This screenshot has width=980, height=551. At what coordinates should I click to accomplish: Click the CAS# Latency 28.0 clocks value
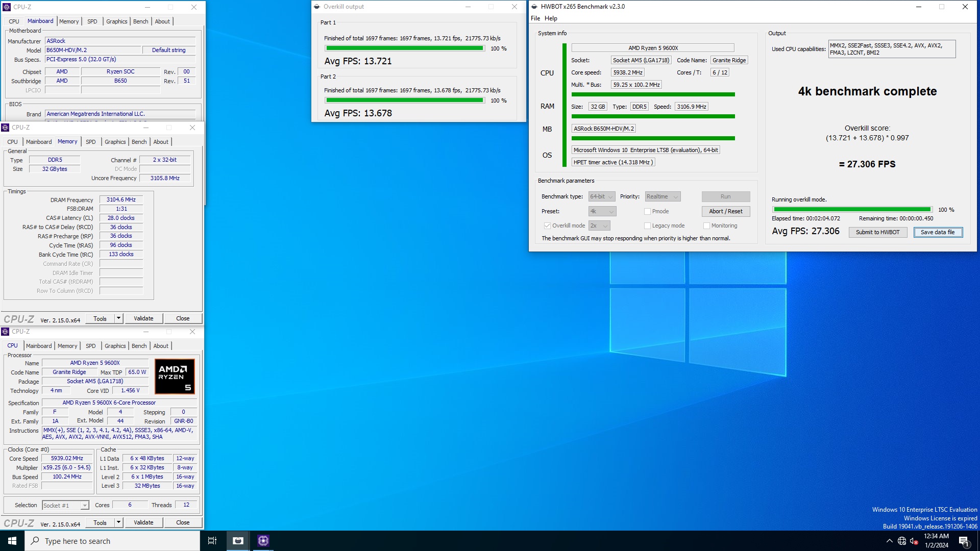121,218
